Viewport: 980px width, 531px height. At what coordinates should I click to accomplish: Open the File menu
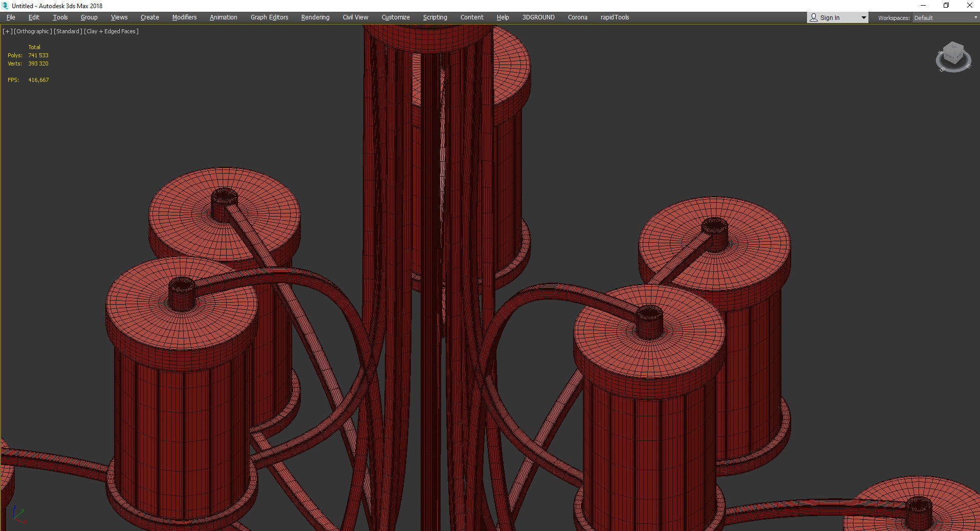(11, 17)
